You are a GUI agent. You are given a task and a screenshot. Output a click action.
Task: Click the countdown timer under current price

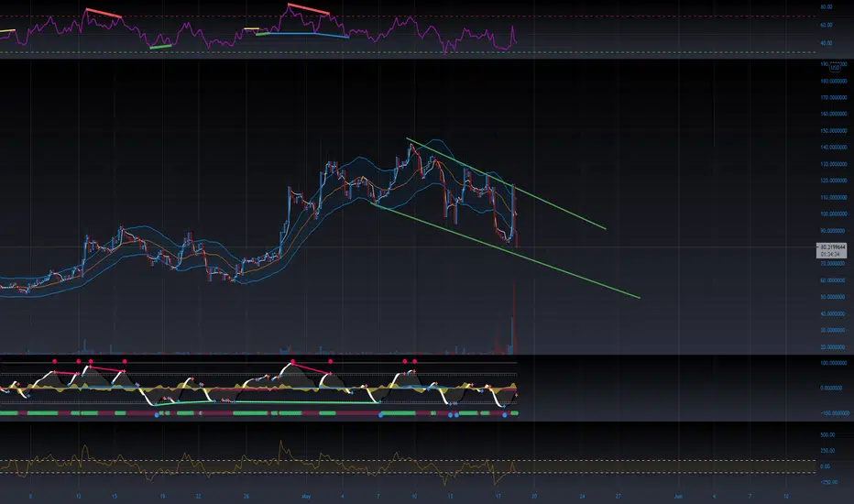click(x=830, y=255)
